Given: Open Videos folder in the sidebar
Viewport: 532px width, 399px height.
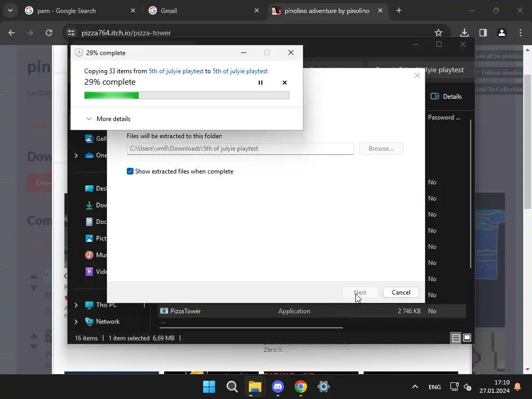Looking at the screenshot, I should 96,272.
